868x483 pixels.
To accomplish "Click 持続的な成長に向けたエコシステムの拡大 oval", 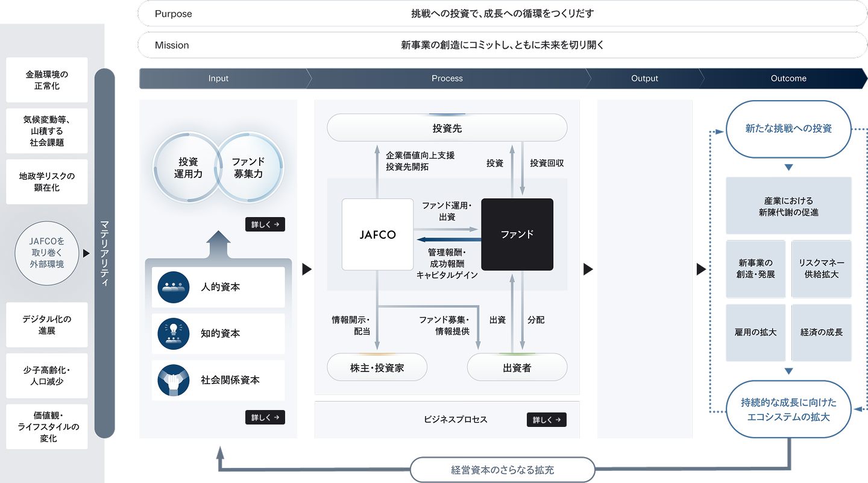I will pyautogui.click(x=788, y=409).
